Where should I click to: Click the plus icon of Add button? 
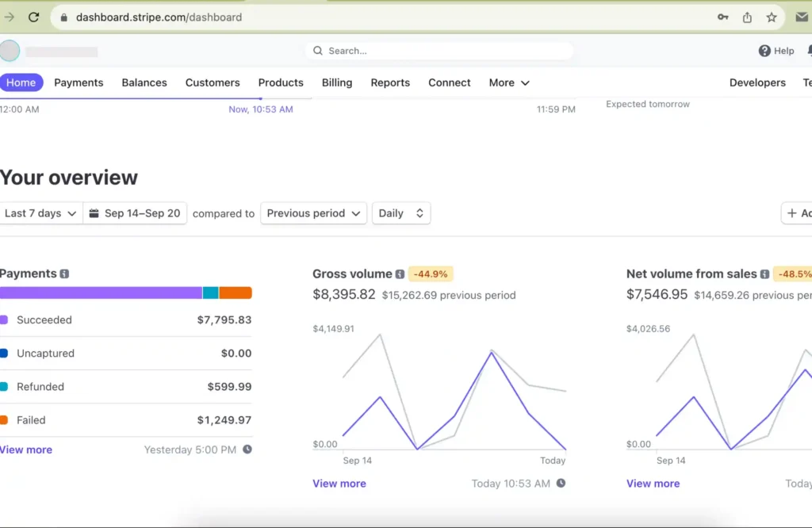tap(792, 212)
